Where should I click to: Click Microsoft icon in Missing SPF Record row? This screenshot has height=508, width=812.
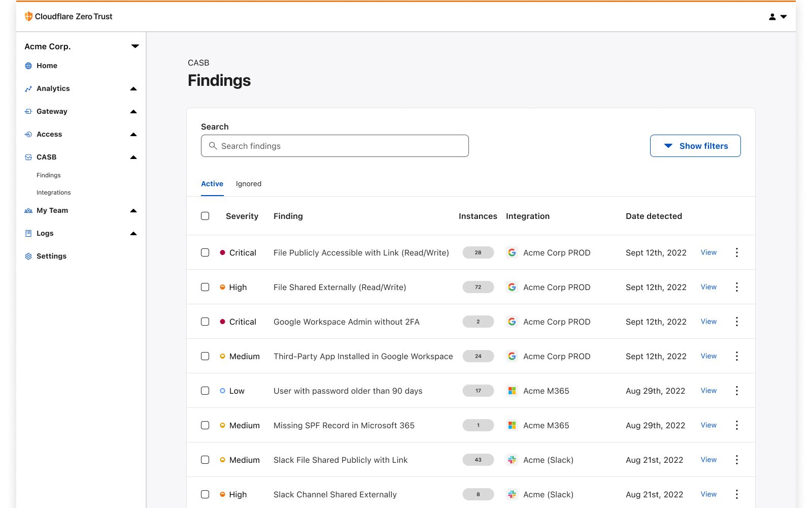pyautogui.click(x=512, y=425)
